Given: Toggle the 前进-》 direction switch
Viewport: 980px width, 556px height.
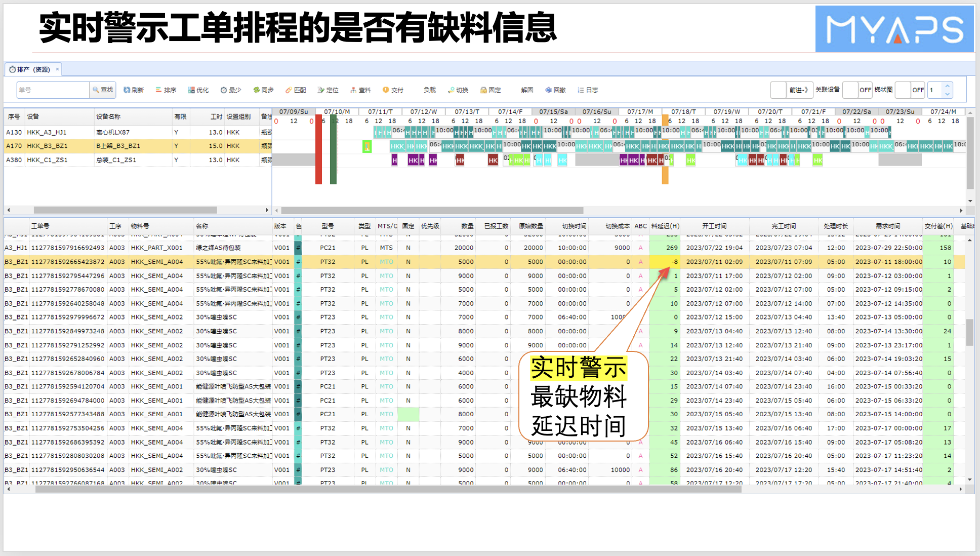Looking at the screenshot, I should (x=792, y=90).
